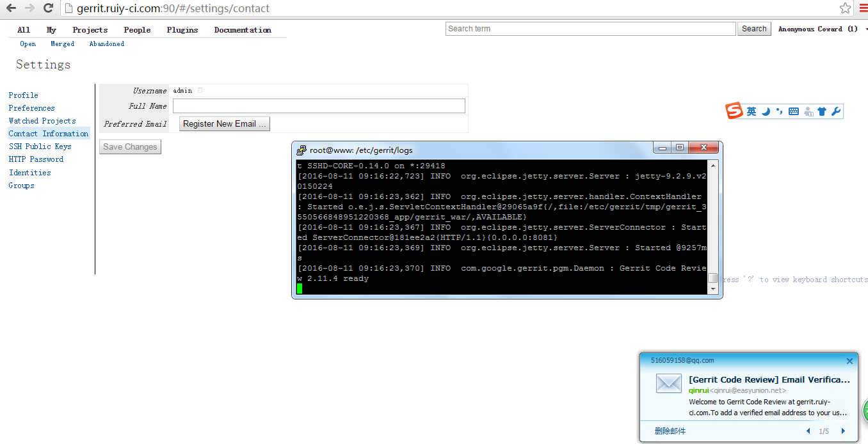Open the All menu in Gerrit
Screen dimensions: 868x444
[x=24, y=30]
